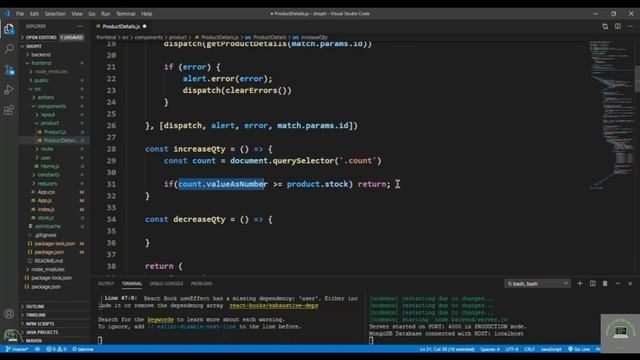Expand the Java Projects section

54,332
